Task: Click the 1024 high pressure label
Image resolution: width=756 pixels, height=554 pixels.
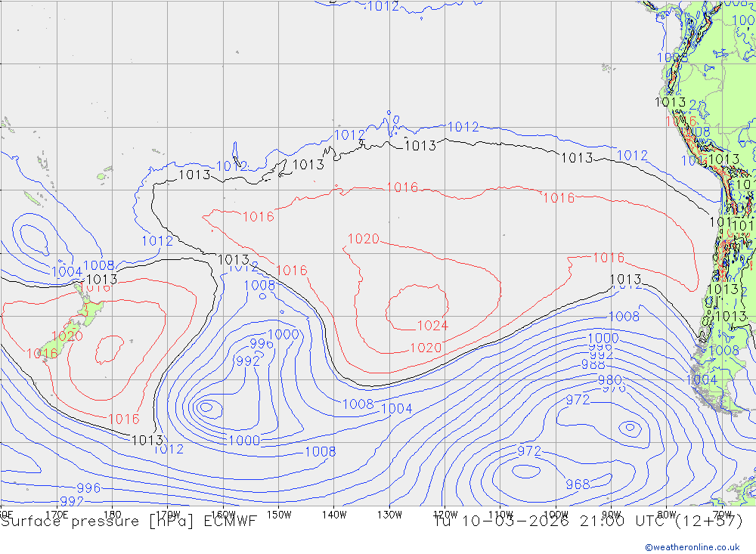Action: (432, 326)
